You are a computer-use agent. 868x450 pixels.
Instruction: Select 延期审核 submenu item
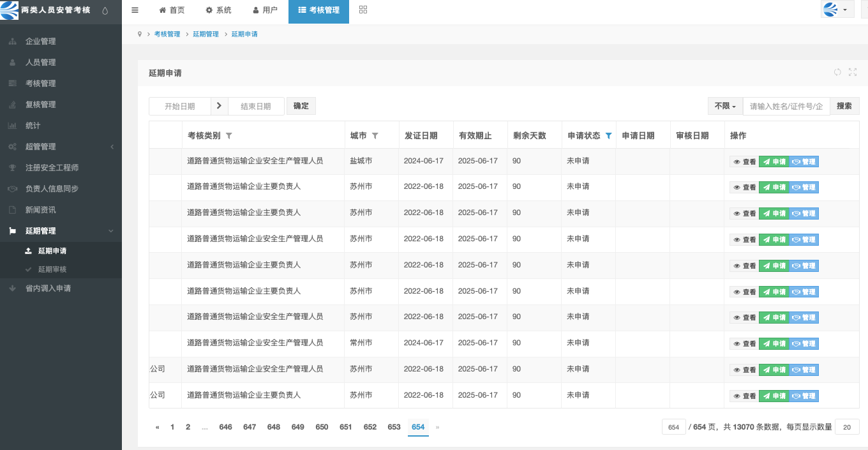tap(61, 269)
